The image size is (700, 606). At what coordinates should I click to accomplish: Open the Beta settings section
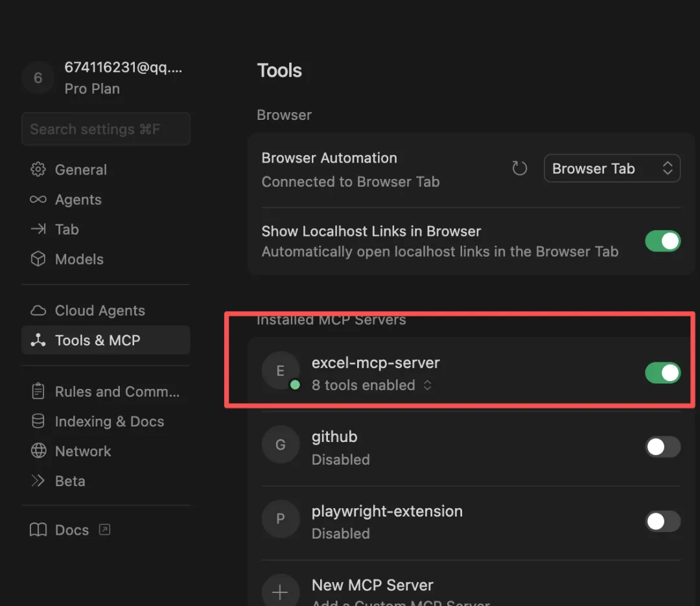(x=70, y=481)
